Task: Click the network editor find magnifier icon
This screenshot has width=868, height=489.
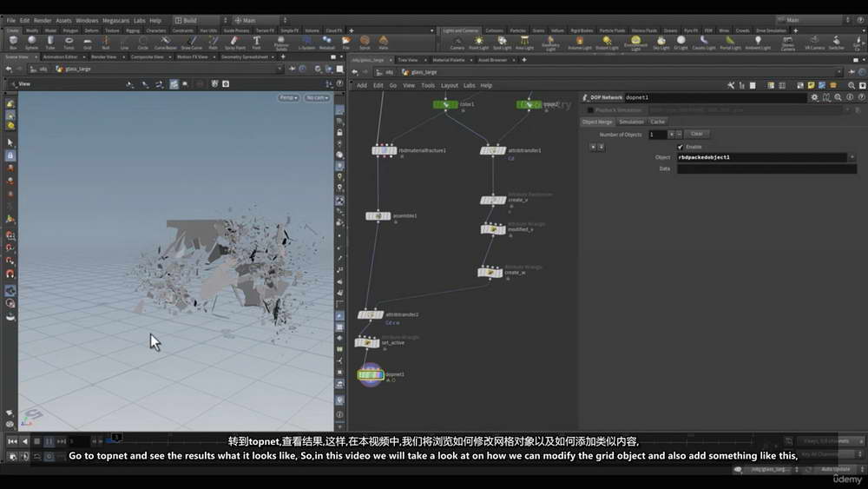Action: tap(852, 85)
